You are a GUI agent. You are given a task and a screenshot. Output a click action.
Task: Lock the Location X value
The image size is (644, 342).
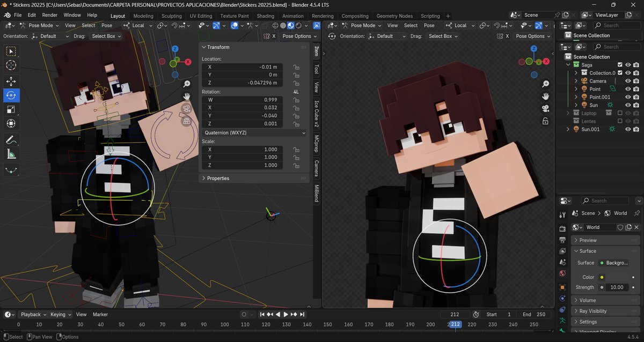click(x=296, y=67)
